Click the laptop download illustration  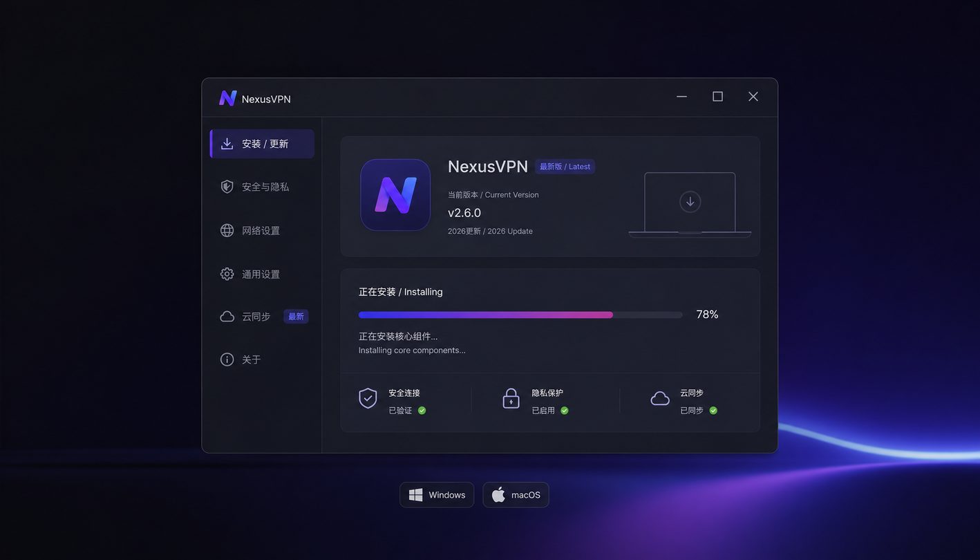(x=690, y=205)
